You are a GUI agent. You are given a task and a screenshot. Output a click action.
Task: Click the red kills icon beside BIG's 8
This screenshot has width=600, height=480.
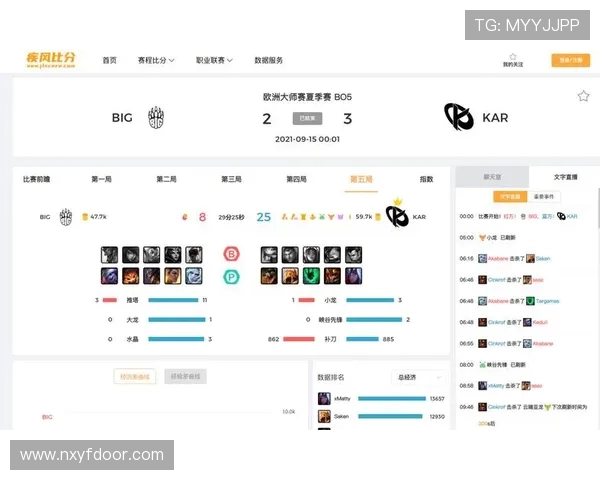(185, 217)
